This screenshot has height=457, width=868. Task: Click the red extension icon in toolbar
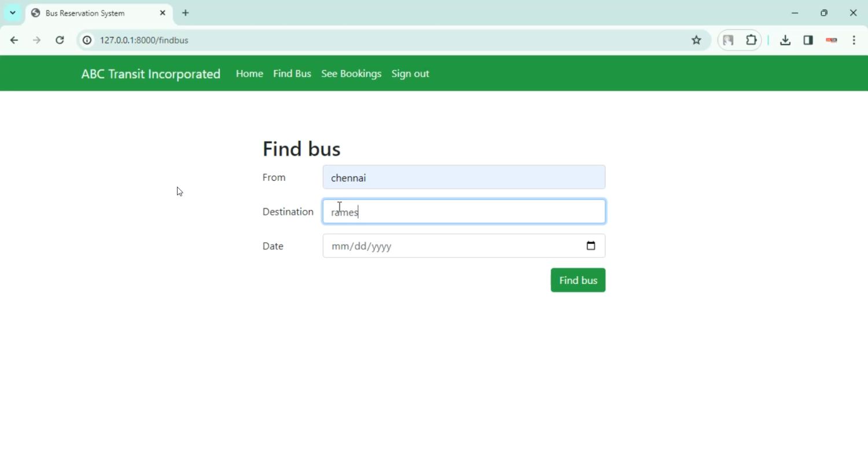point(832,40)
